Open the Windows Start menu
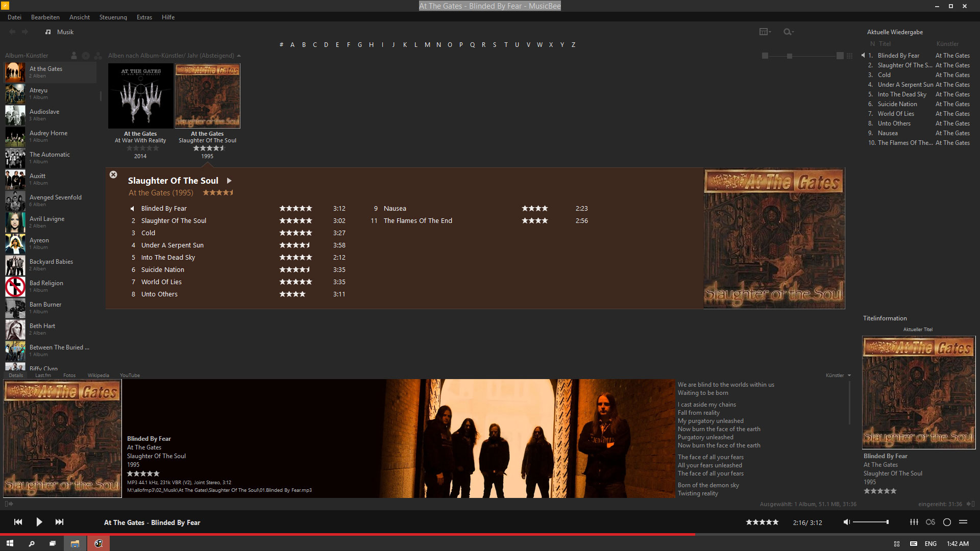Image resolution: width=980 pixels, height=551 pixels. (10, 544)
